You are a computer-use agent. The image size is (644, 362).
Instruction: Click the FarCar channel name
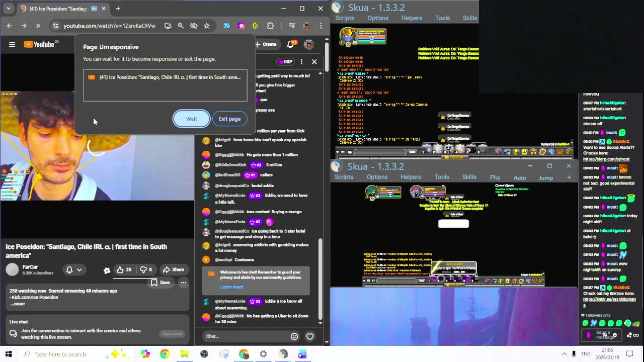pyautogui.click(x=30, y=267)
